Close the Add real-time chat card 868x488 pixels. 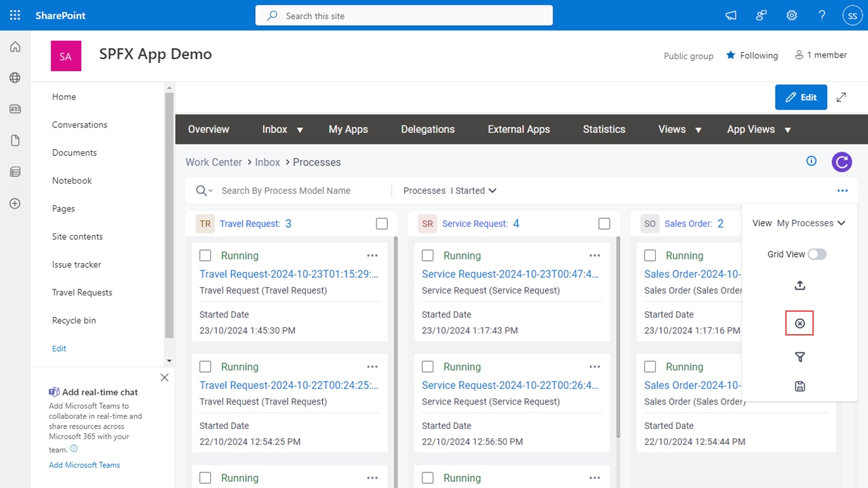pos(164,378)
